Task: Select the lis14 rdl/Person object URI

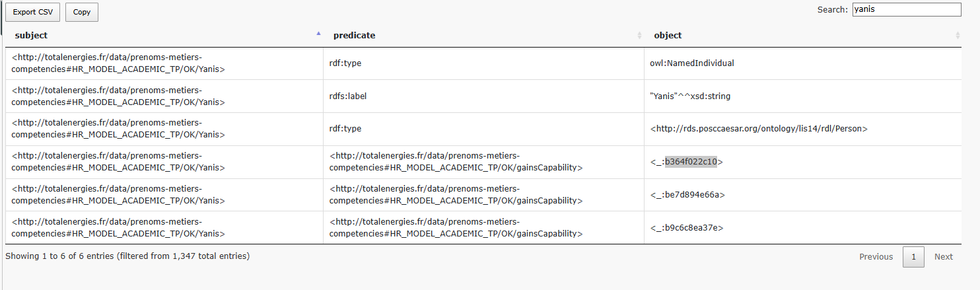Action: [759, 129]
